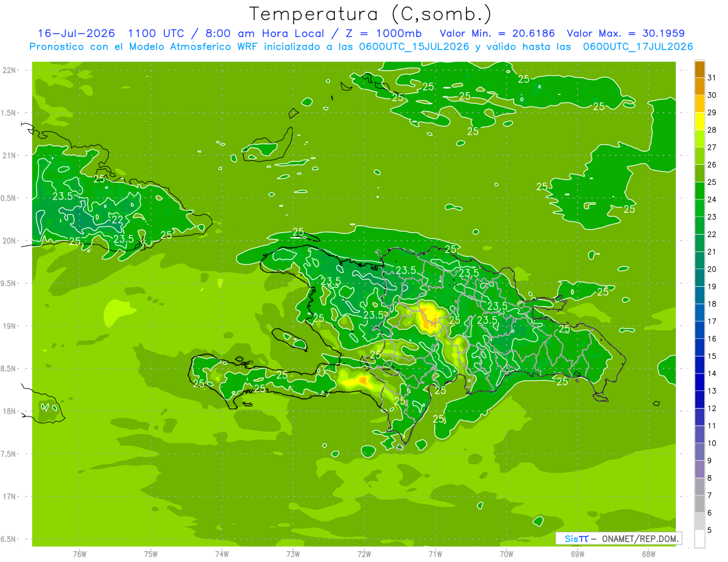Click the "75W" longitude axis label
Screen dimensions: 728x562
pyautogui.click(x=151, y=554)
